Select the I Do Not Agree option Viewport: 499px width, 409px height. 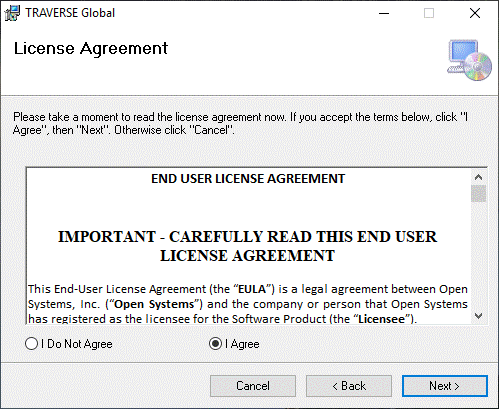31,344
